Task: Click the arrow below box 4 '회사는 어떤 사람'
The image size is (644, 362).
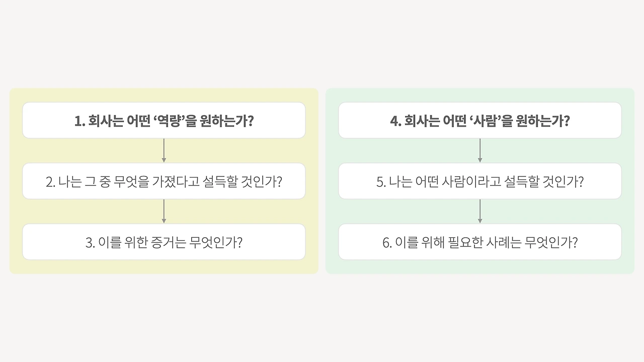Action: pos(480,150)
